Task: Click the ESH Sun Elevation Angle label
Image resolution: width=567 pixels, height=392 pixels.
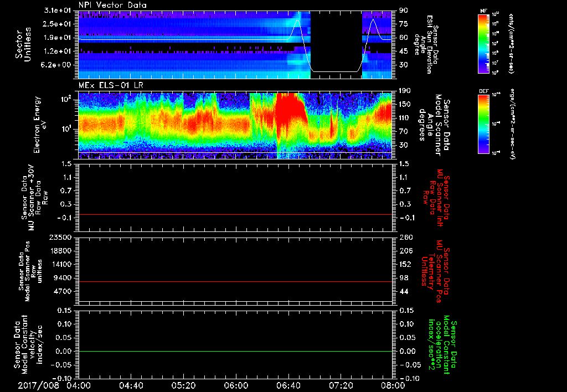Action: tap(430, 44)
